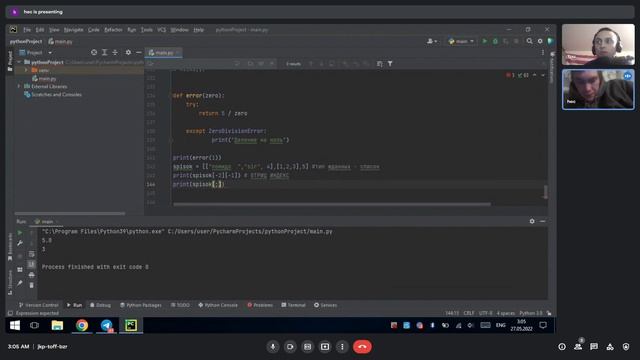The image size is (640, 360).
Task: Open Project panel options gear
Action: [128, 53]
